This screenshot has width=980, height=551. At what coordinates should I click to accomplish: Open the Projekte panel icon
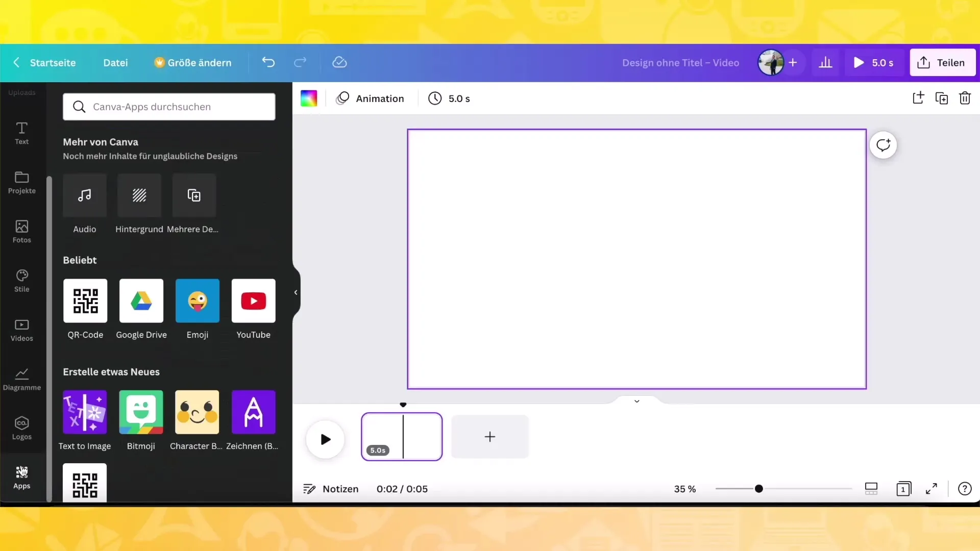coord(21,182)
